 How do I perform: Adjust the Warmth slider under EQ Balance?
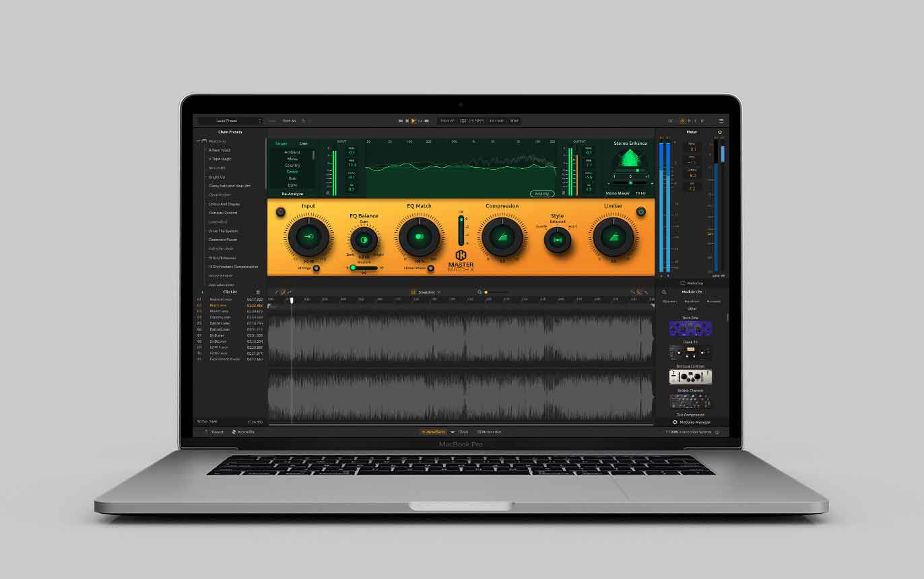[x=364, y=268]
